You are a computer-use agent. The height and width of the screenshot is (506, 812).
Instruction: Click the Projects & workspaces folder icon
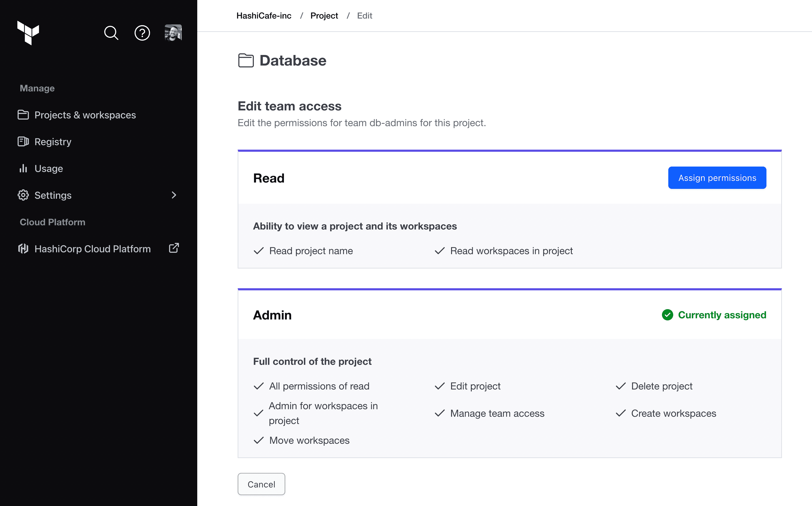pyautogui.click(x=23, y=115)
